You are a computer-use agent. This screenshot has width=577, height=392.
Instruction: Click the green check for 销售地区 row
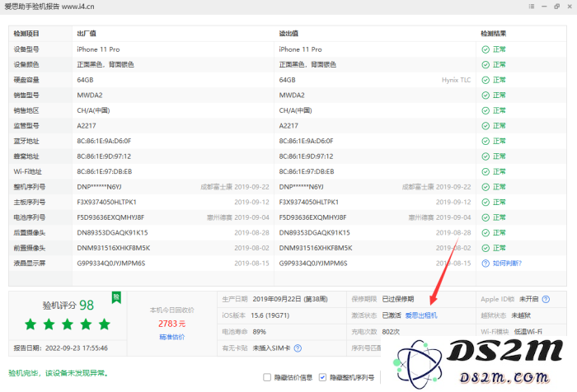(x=486, y=110)
